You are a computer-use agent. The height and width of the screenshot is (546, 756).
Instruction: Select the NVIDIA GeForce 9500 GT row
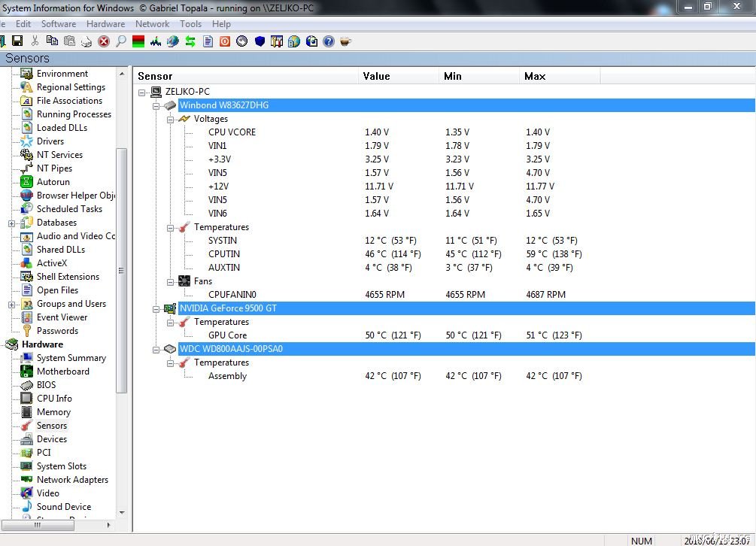click(x=228, y=308)
